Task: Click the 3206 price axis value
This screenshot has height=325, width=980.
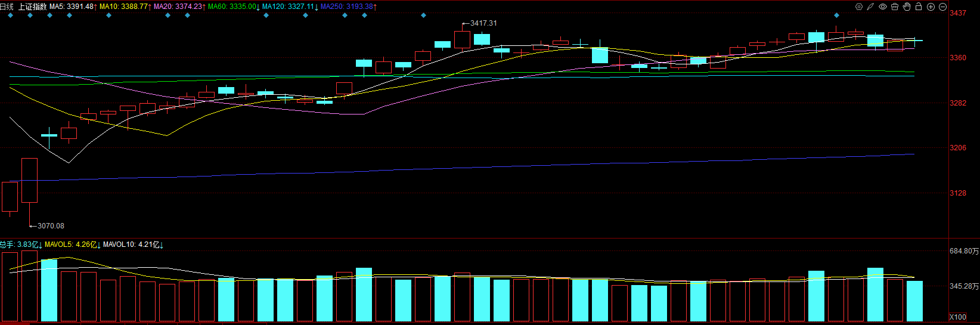Action: coord(958,148)
